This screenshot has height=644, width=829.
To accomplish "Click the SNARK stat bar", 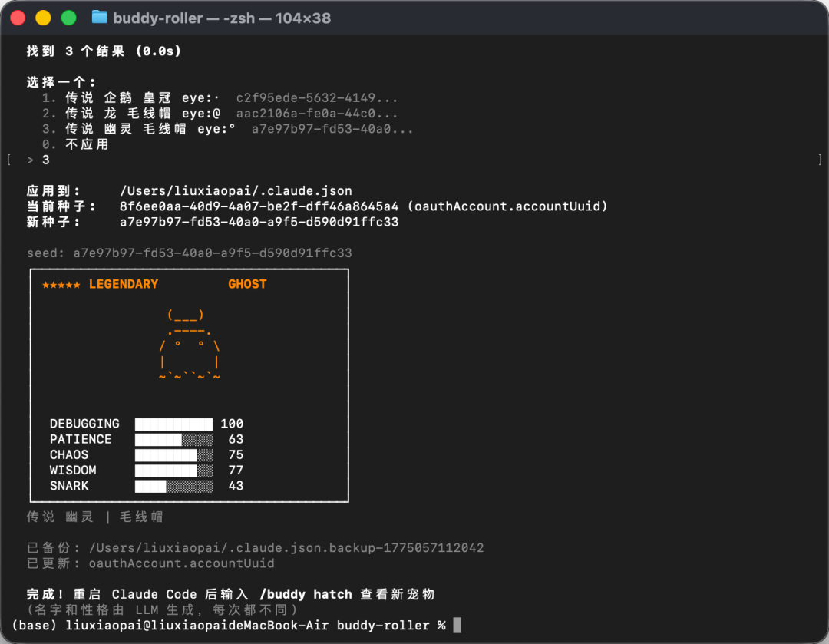I will coord(173,486).
